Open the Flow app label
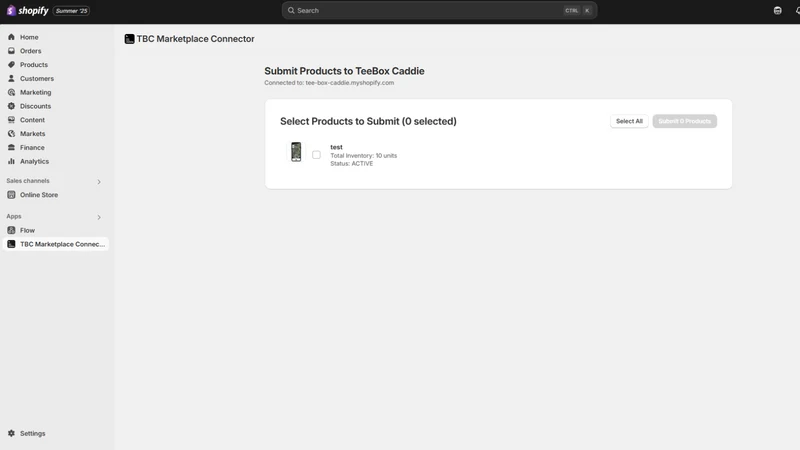The image size is (800, 450). point(28,230)
